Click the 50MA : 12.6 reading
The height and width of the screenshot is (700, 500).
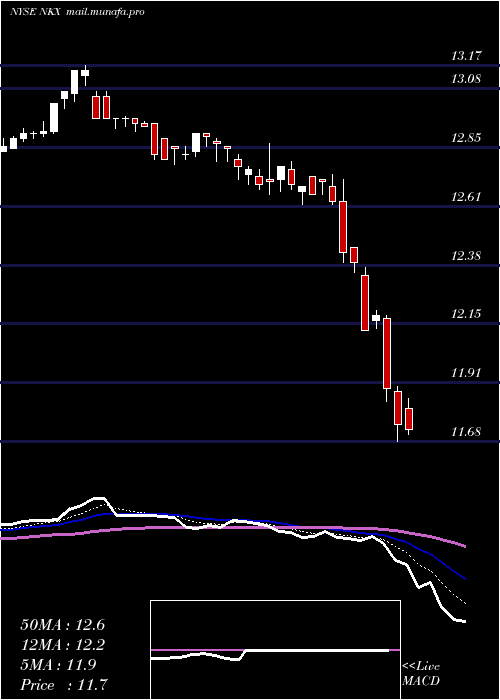tap(62, 625)
